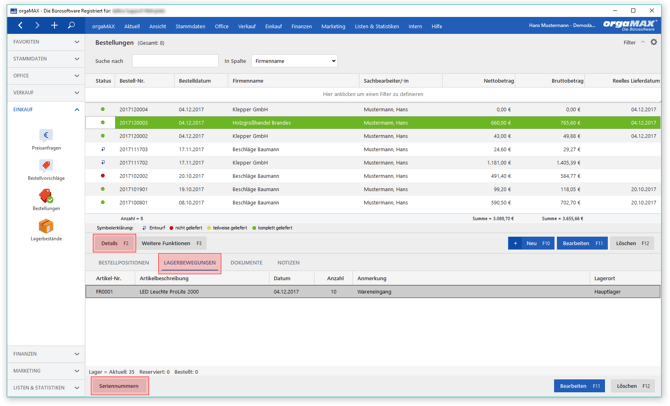Switch to the DOKUMENTE tab
The width and height of the screenshot is (670, 406).
pyautogui.click(x=247, y=263)
